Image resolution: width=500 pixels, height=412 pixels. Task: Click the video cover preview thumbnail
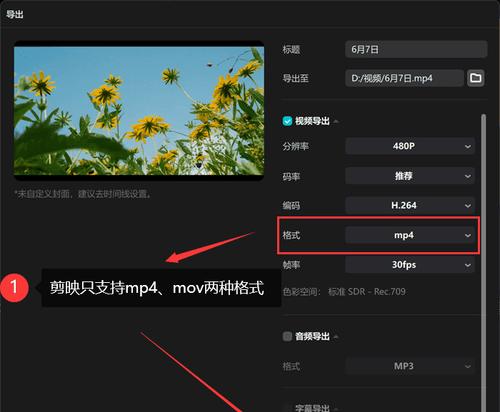click(139, 111)
